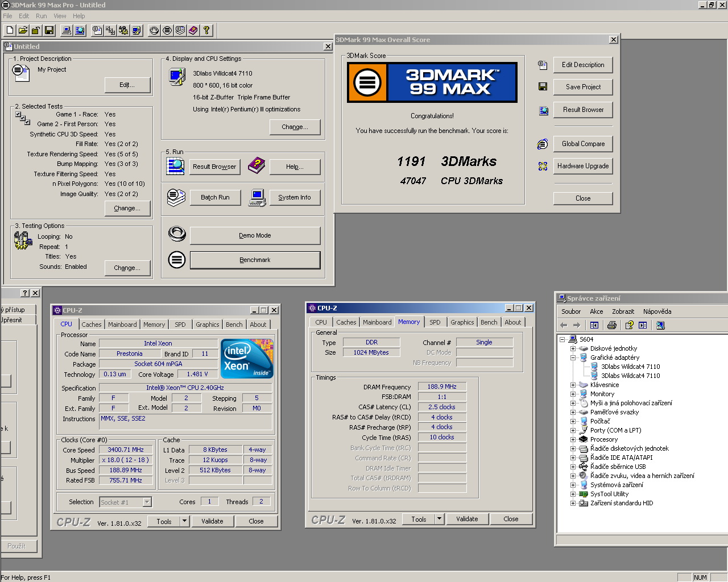
Task: Click the Batch Run stacked-pages toolbar icon
Action: pyautogui.click(x=180, y=30)
